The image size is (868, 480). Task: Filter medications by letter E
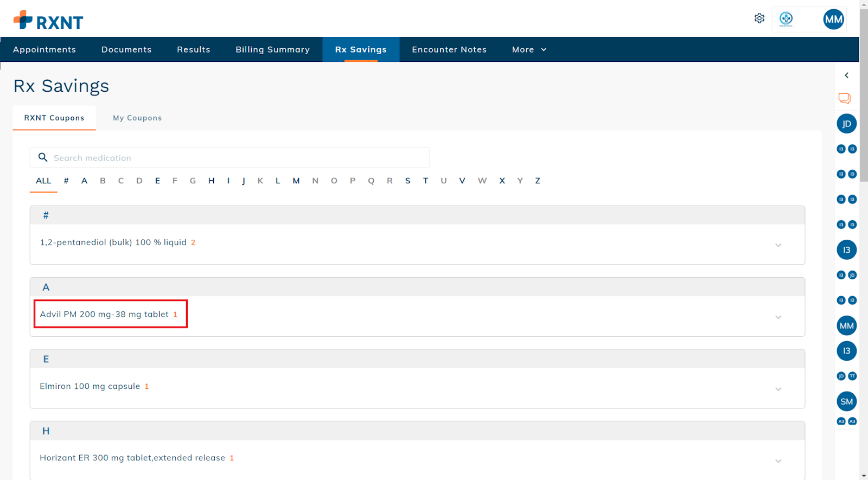tap(157, 181)
